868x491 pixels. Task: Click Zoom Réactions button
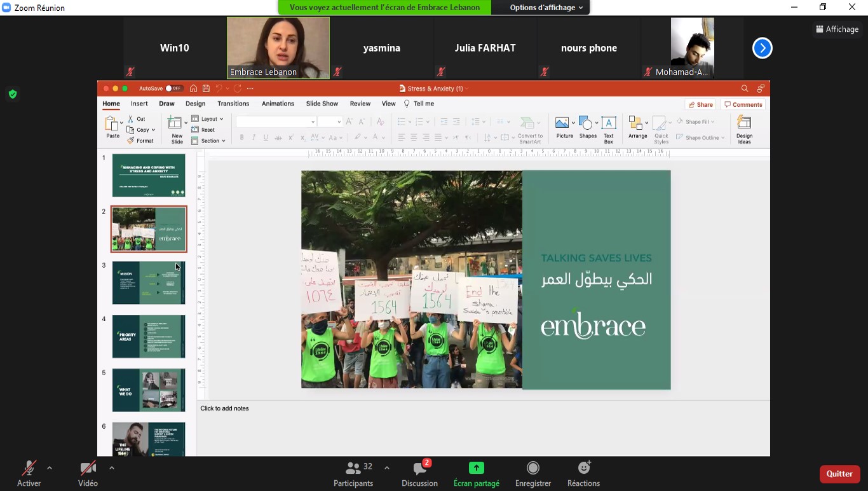tap(583, 474)
